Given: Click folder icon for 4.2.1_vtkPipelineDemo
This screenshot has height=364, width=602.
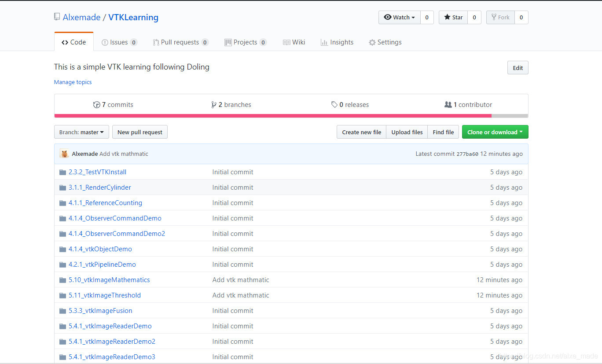Looking at the screenshot, I should click(62, 265).
